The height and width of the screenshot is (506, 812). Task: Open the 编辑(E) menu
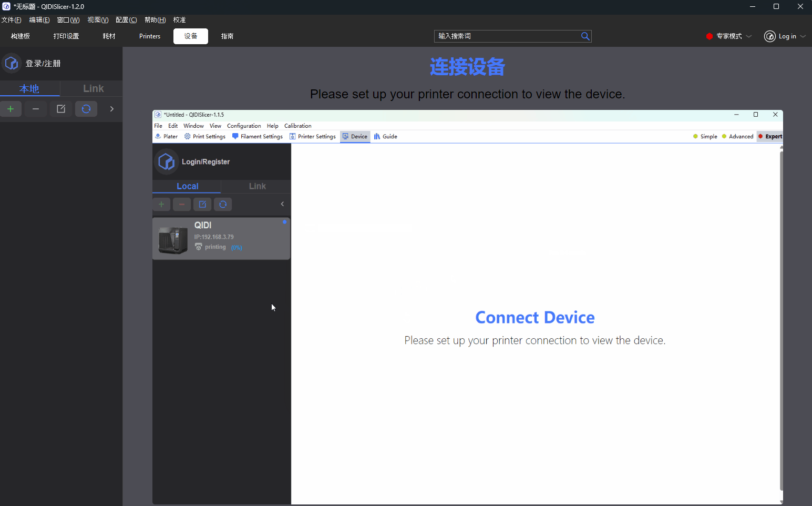[x=39, y=20]
